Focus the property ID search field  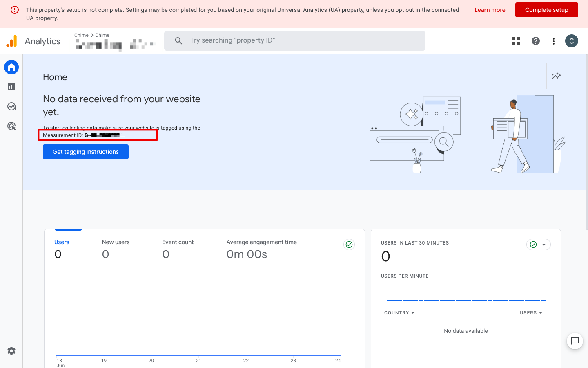tap(295, 41)
